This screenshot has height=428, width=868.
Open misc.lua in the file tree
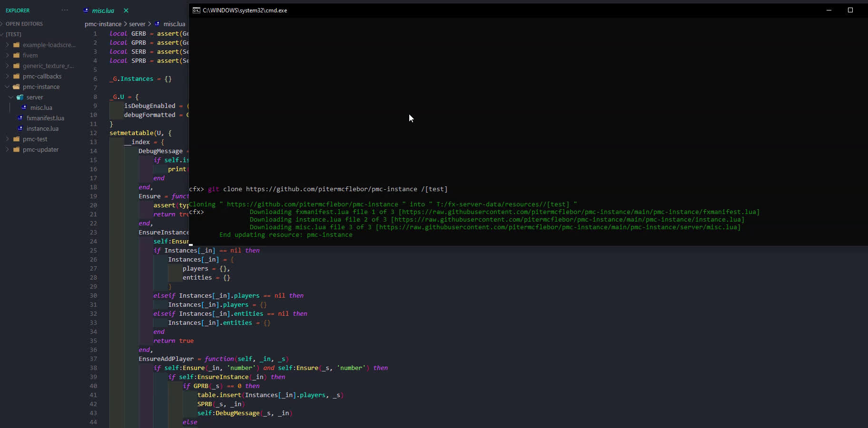41,107
